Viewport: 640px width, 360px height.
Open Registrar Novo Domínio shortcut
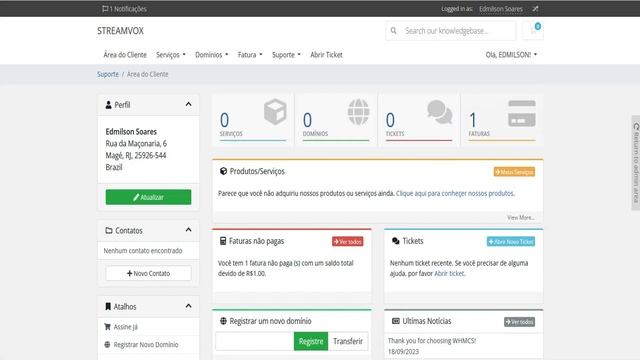pyautogui.click(x=148, y=344)
